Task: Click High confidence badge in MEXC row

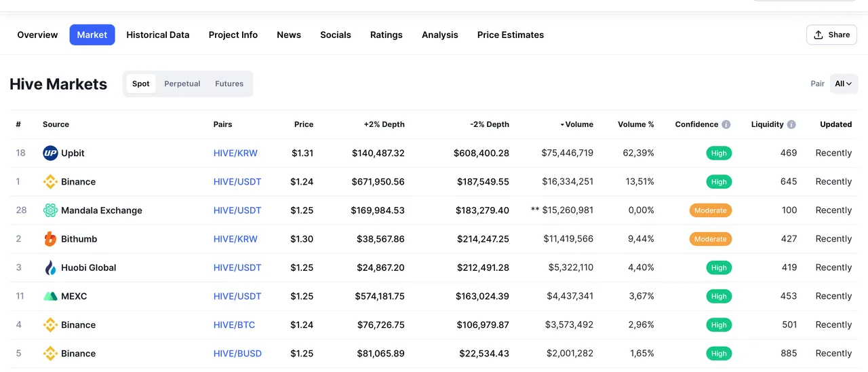Action: (x=719, y=296)
